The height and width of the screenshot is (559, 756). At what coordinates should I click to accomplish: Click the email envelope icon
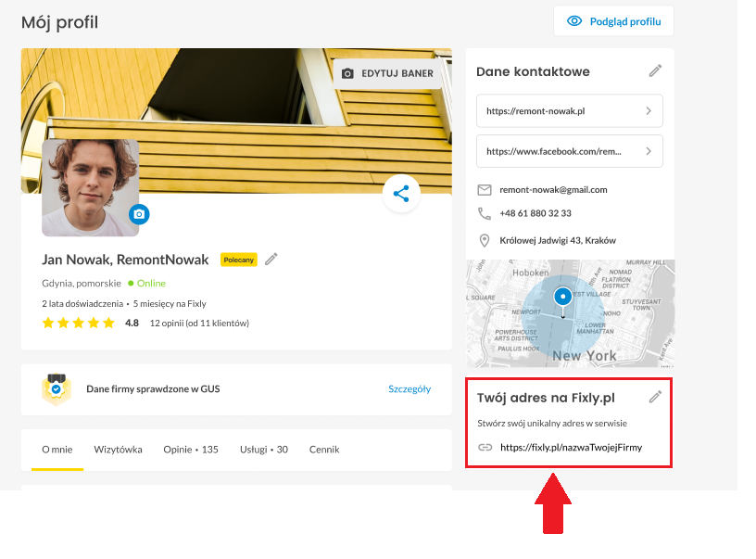[x=485, y=190]
